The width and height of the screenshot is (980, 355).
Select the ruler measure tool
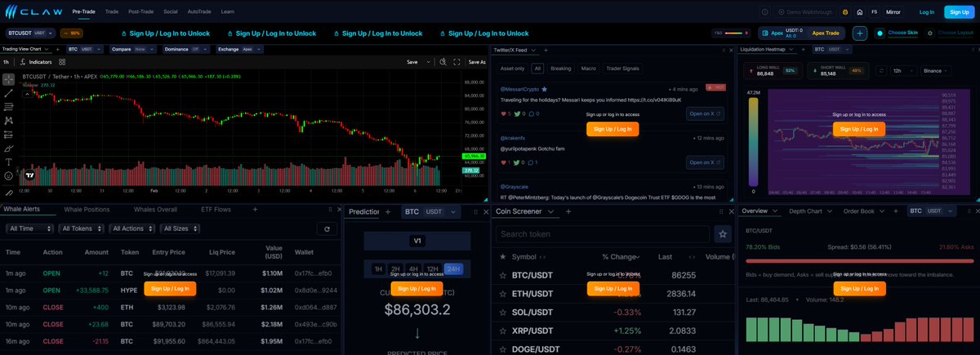click(8, 193)
